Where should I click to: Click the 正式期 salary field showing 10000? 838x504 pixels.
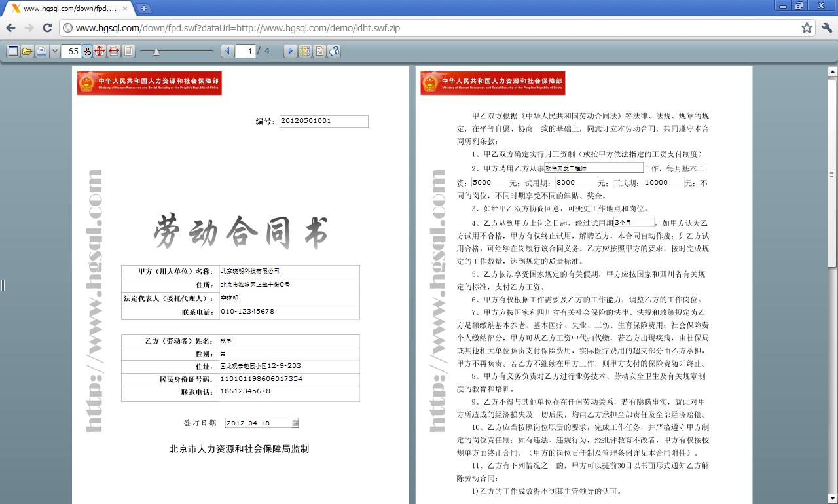[x=664, y=182]
